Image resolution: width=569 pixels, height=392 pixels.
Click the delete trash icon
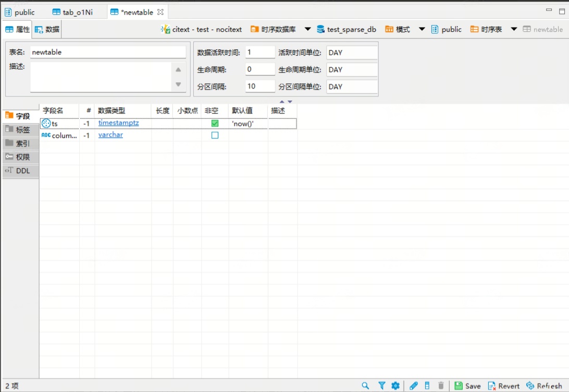441,386
